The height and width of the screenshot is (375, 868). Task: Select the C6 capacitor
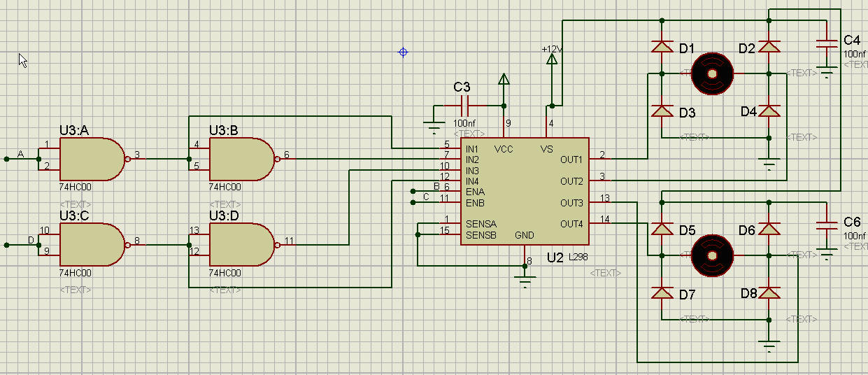[x=827, y=225]
